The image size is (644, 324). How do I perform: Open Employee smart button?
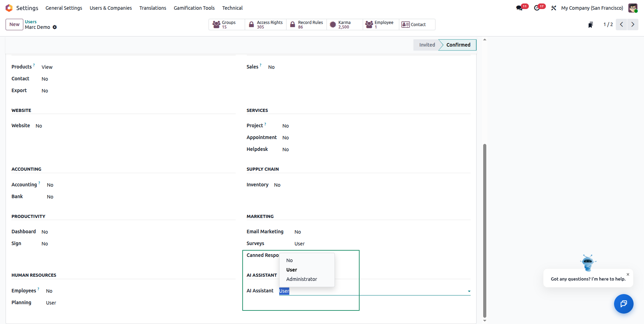[x=381, y=24]
